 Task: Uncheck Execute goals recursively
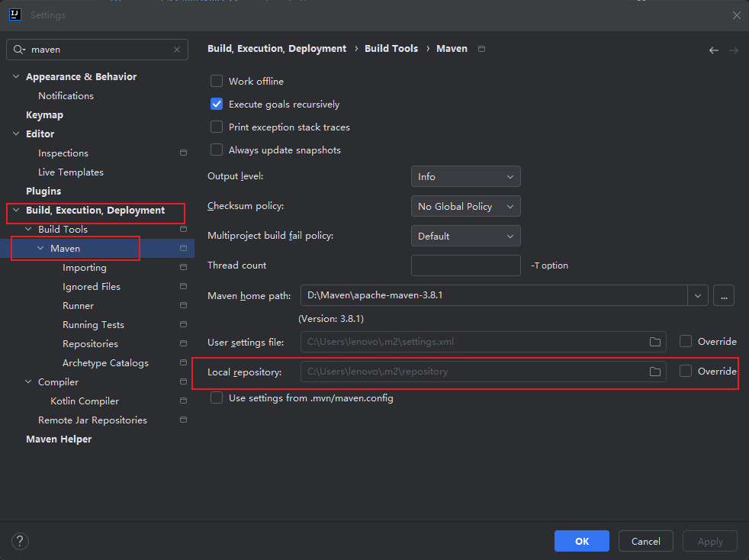[217, 105]
